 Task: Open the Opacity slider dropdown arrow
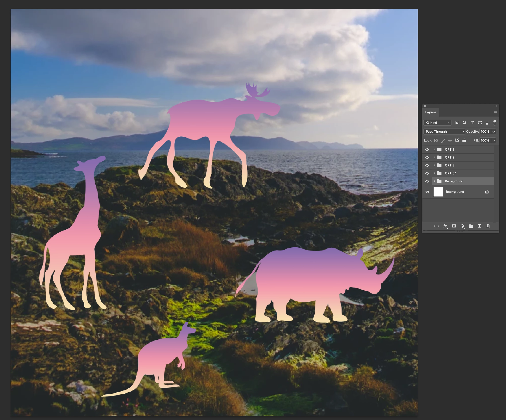(x=493, y=132)
